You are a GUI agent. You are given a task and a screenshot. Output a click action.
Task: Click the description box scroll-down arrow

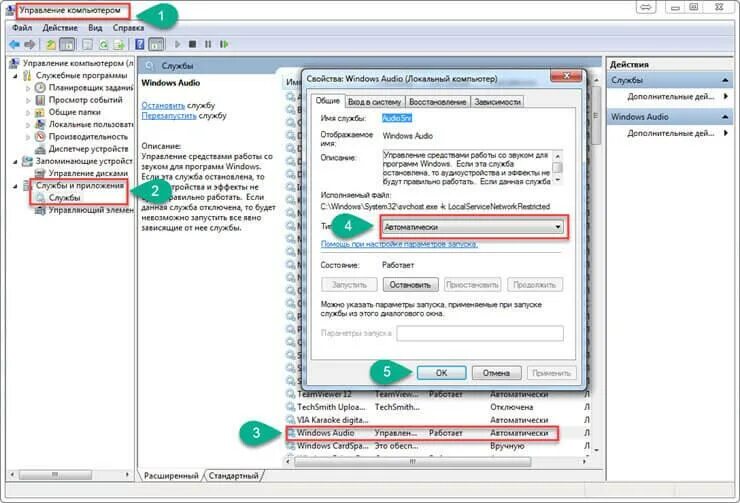557,180
